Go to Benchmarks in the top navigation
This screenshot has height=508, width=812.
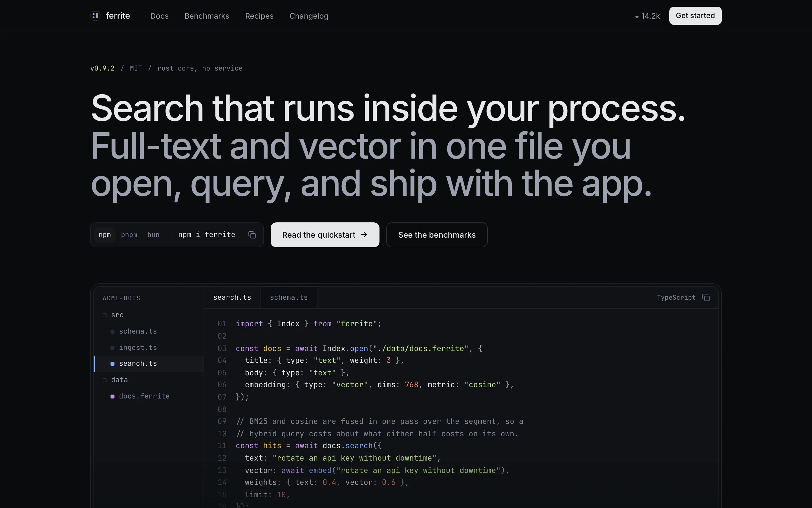(x=207, y=16)
